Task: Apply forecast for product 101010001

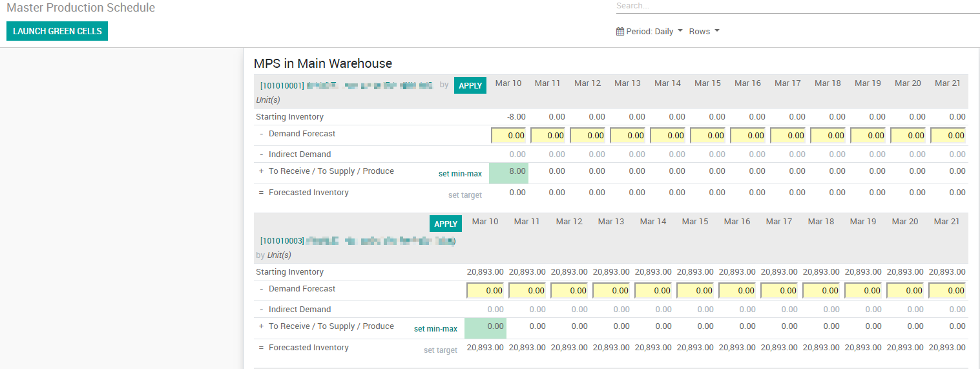Action: point(470,85)
